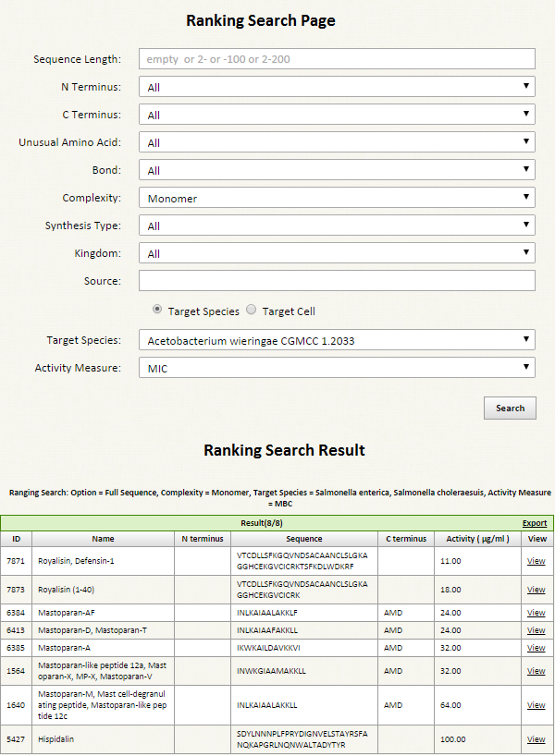This screenshot has height=756, width=555.
Task: Click the N terminus column header
Action: tap(203, 539)
